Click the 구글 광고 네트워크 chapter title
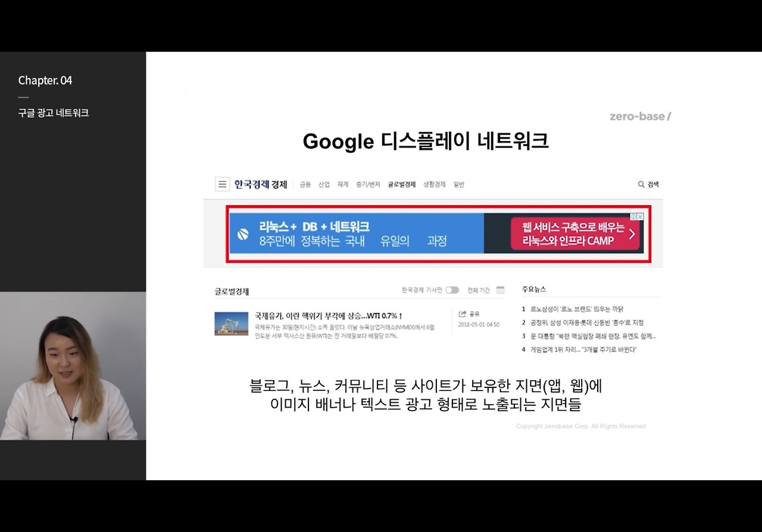Viewport: 762px width, 532px height. tap(54, 113)
